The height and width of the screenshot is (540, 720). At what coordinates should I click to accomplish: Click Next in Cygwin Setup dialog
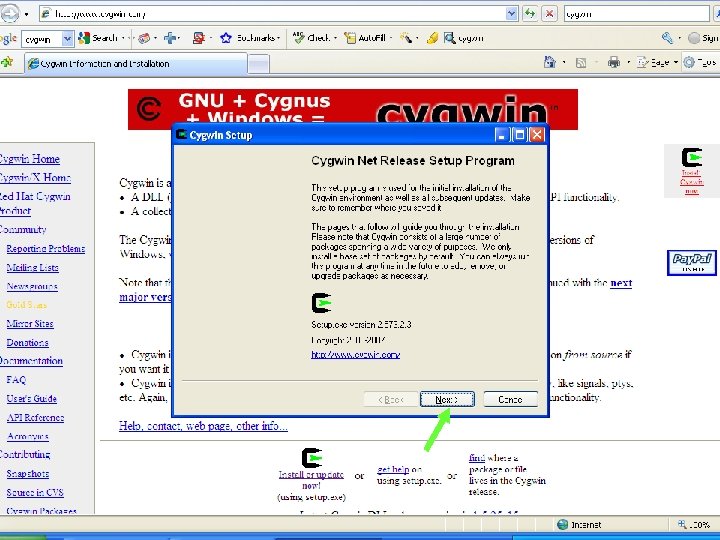(447, 399)
